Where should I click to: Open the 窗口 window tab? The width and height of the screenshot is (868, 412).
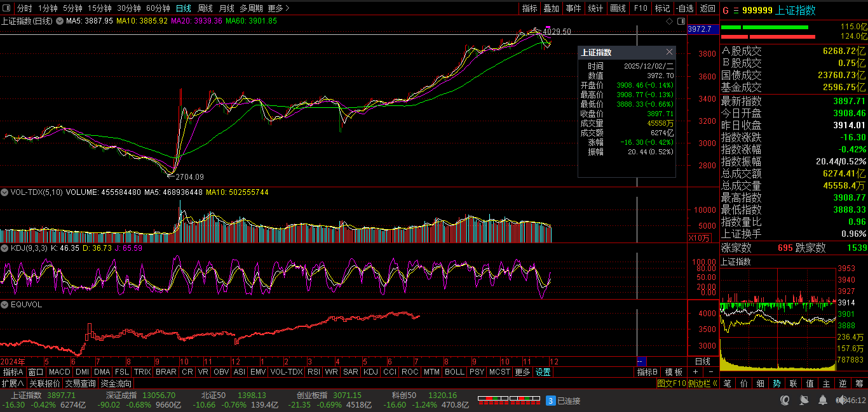click(36, 372)
